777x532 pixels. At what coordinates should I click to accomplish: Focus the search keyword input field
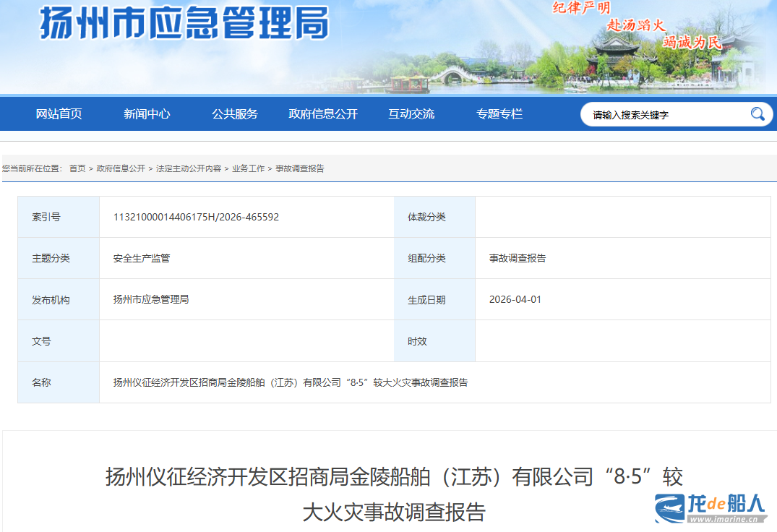665,114
